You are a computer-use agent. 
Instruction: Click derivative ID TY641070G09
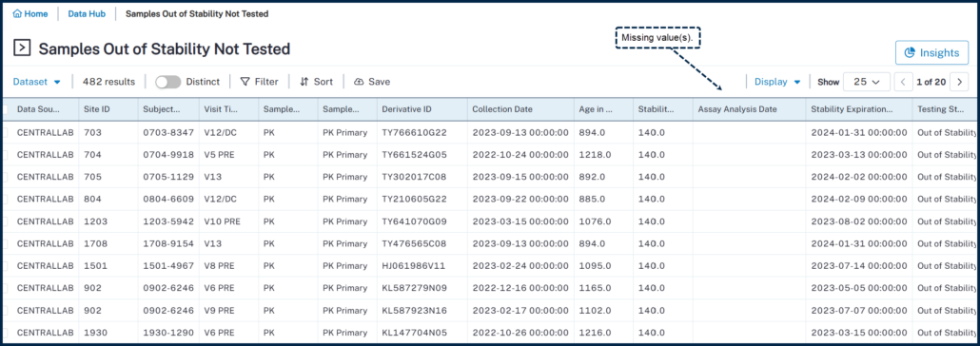(415, 221)
